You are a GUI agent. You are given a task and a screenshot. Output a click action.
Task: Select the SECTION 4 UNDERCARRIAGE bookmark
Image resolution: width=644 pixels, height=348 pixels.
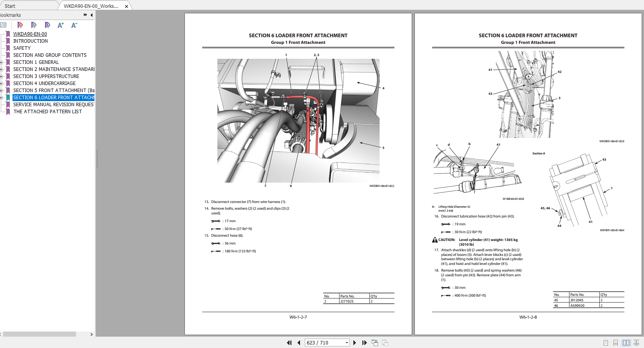pos(45,83)
